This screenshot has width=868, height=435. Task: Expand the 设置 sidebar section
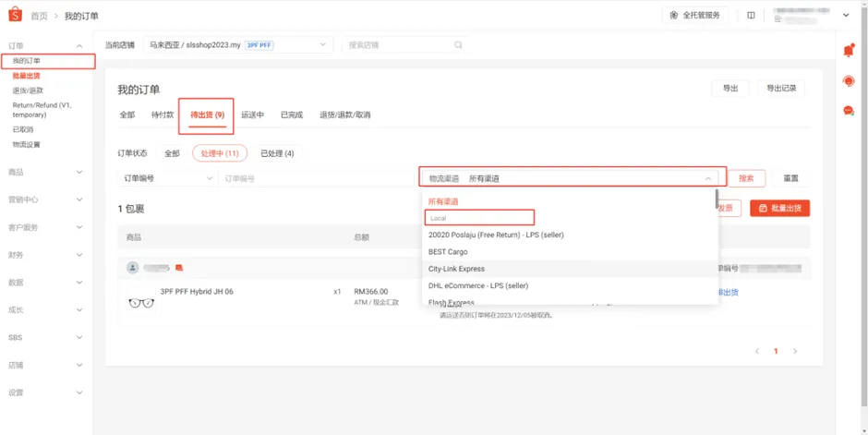(79, 393)
